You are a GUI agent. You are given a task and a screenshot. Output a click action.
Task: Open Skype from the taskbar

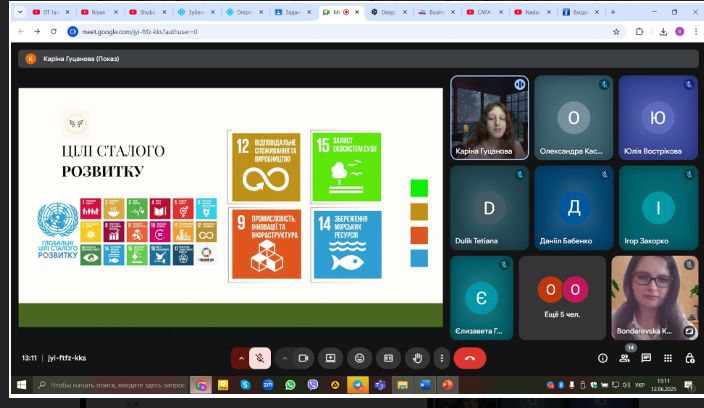click(245, 385)
